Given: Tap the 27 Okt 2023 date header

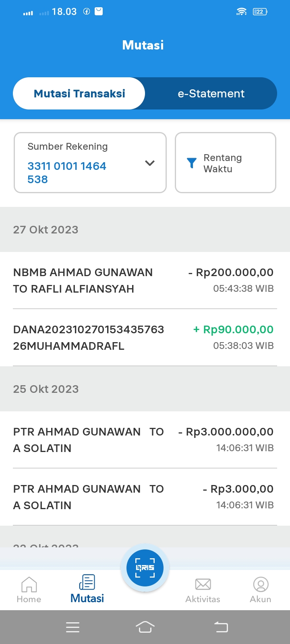Looking at the screenshot, I should [x=46, y=229].
